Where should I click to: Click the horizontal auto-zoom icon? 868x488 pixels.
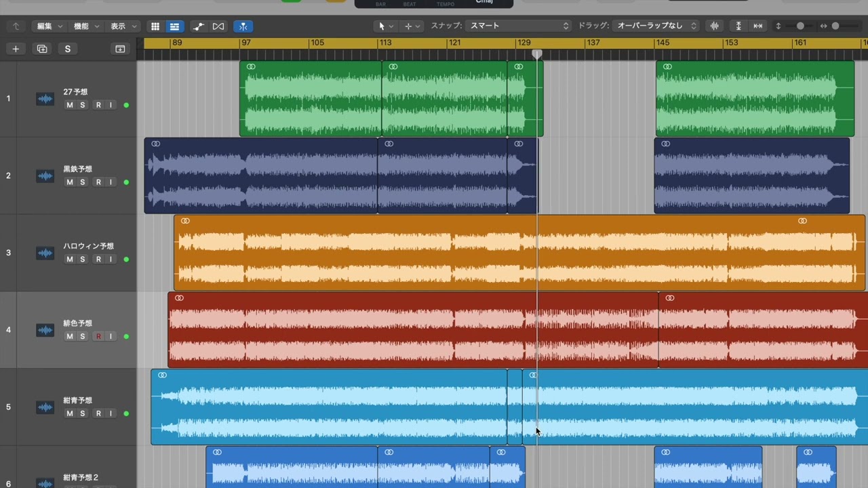[758, 26]
